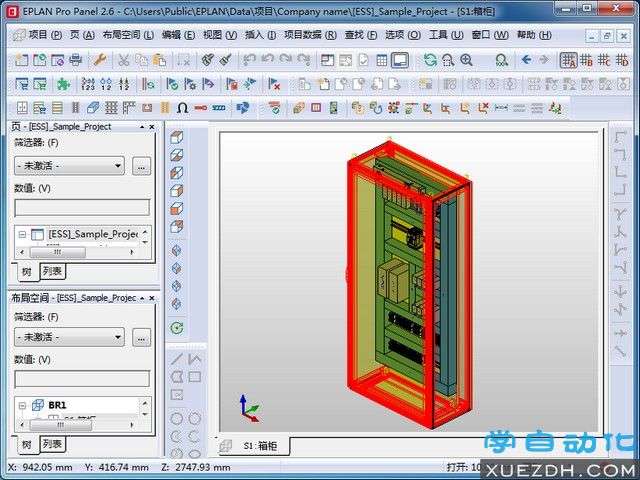
Task: Select [ESS]_Sample_Project in page tree
Action: tap(93, 234)
